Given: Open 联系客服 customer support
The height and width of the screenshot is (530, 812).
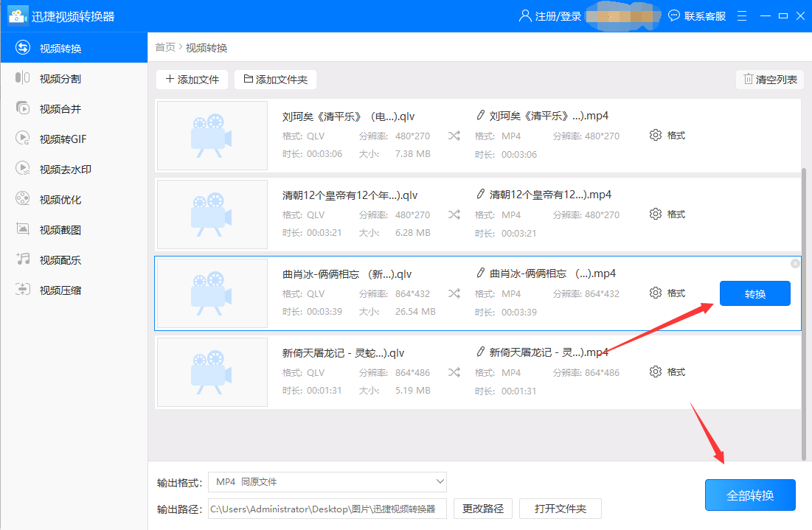Looking at the screenshot, I should pos(697,16).
